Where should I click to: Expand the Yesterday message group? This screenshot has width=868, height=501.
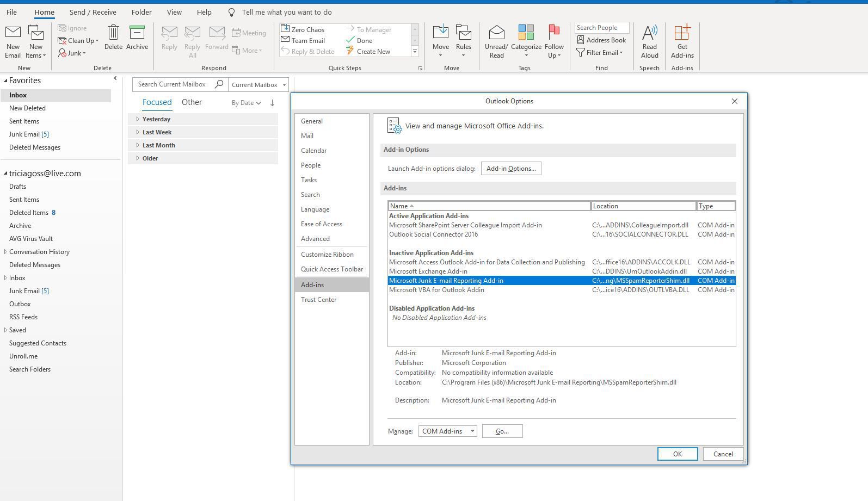pyautogui.click(x=138, y=119)
